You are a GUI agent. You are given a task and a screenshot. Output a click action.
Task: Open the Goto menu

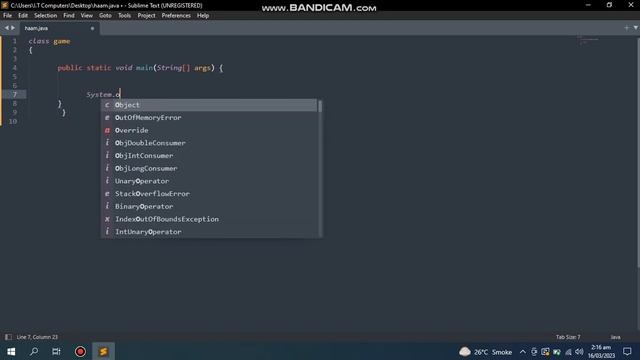(x=105, y=16)
